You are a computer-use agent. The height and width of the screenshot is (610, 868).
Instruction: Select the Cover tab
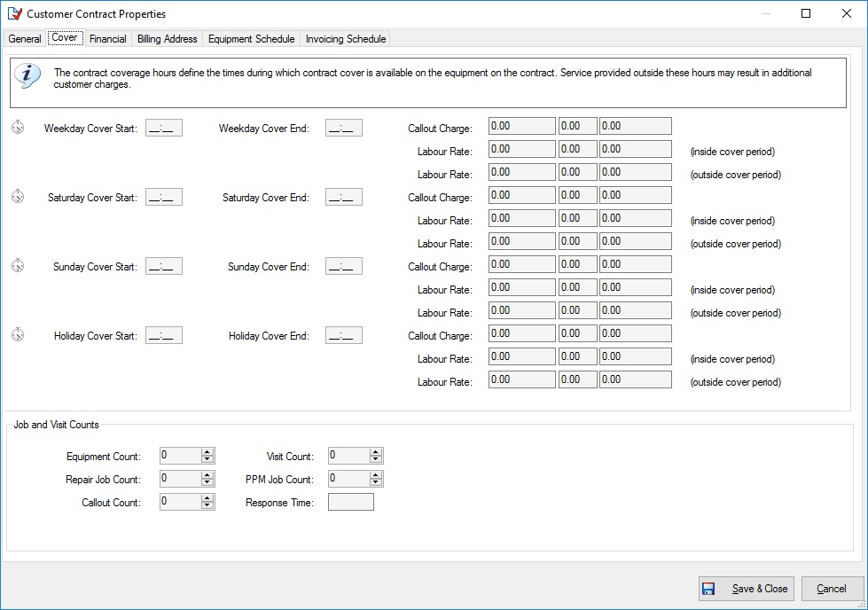[x=65, y=37]
